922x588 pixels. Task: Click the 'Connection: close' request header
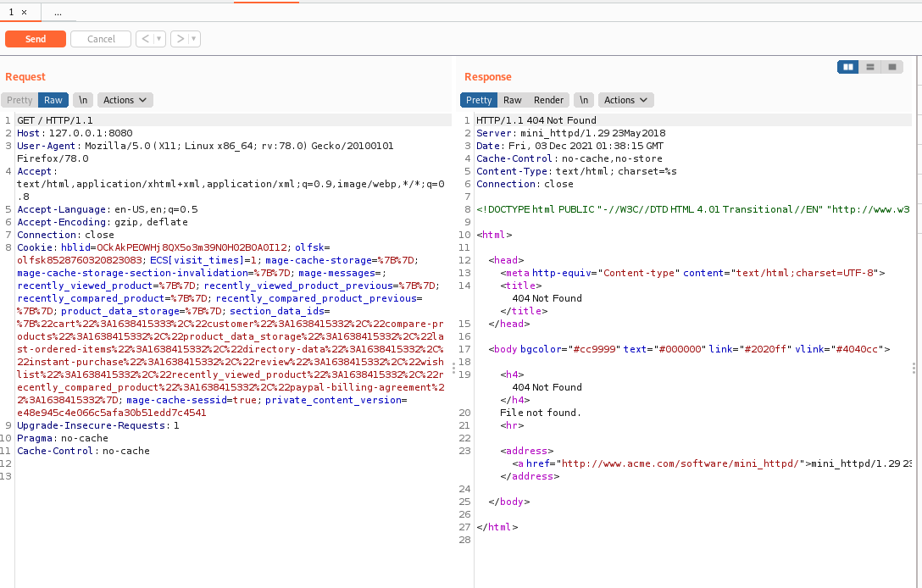point(65,235)
